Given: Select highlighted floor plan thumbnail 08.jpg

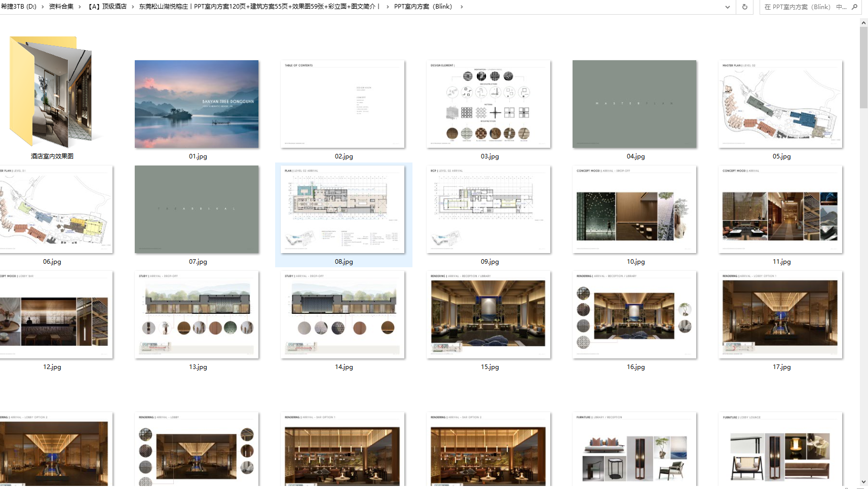Looking at the screenshot, I should click(343, 209).
